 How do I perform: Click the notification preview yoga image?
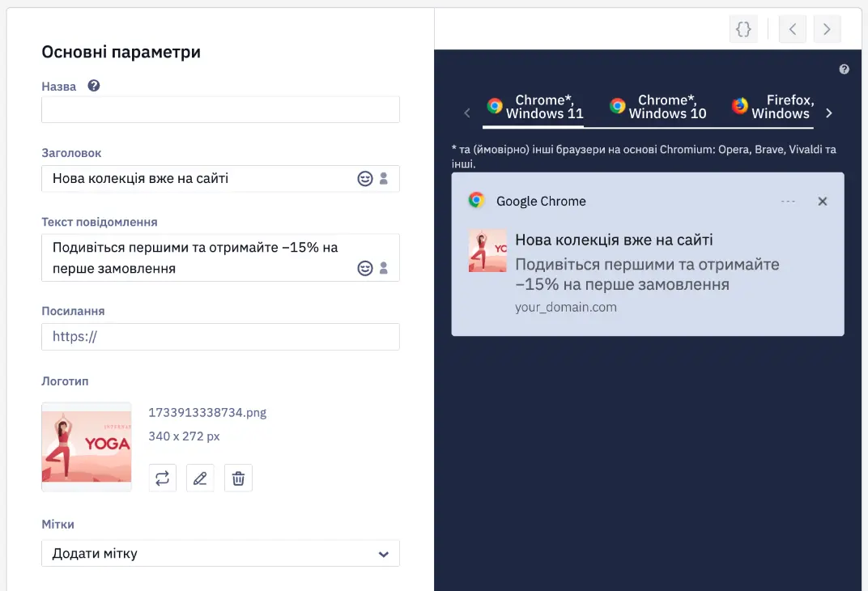(487, 251)
